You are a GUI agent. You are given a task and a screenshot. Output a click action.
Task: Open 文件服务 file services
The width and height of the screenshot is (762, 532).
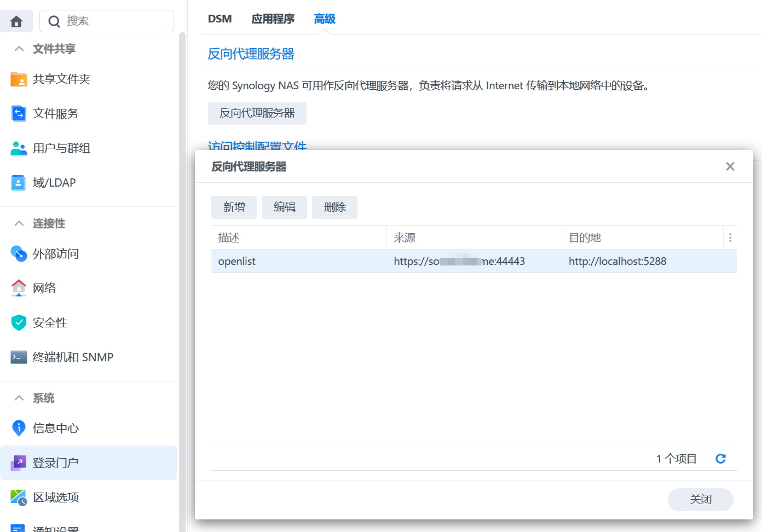tap(55, 114)
